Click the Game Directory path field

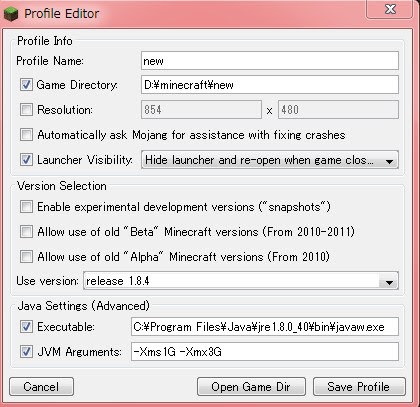point(270,85)
